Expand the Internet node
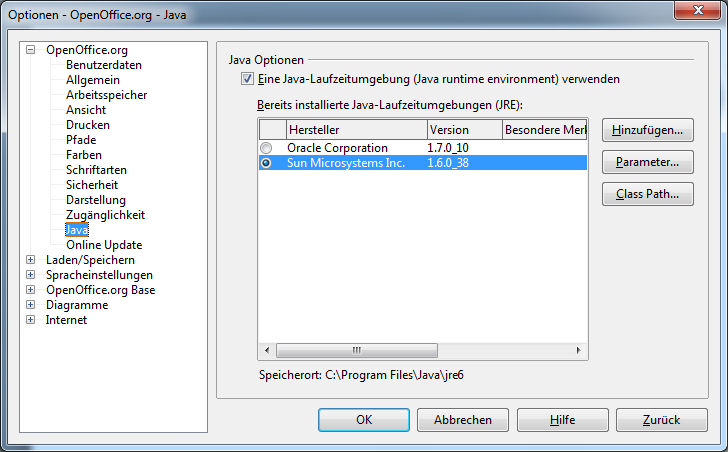 [x=31, y=320]
